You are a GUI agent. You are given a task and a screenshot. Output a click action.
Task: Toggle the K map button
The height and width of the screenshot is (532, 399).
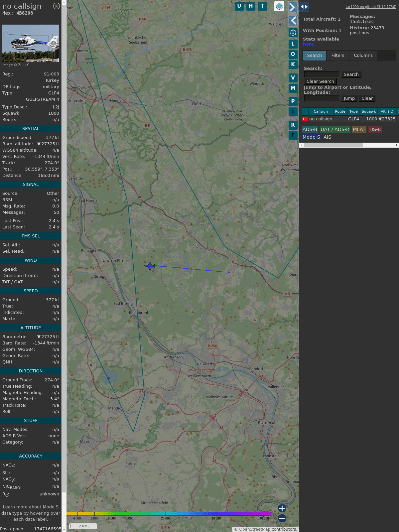point(293,64)
